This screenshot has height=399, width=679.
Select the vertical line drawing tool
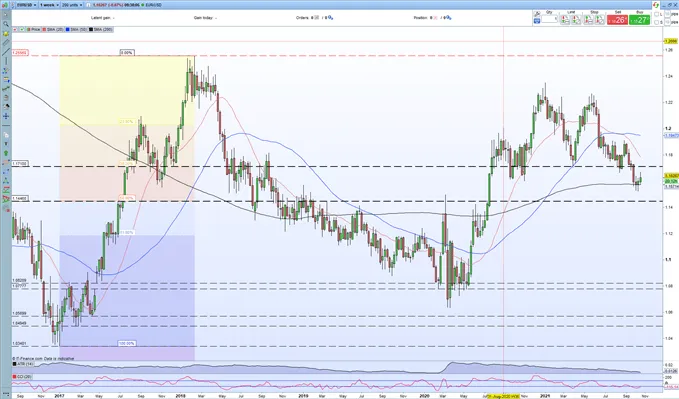tap(6, 61)
